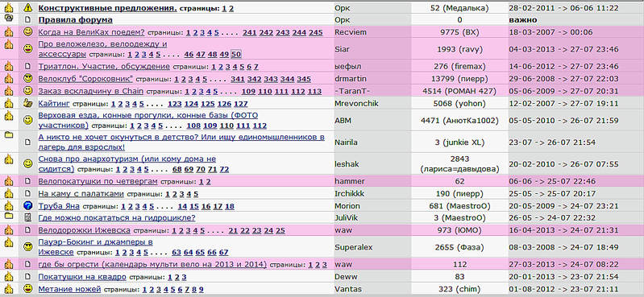The image size is (644, 297).
Task: Go to page 127 of Кайтинг
Action: click(x=241, y=104)
